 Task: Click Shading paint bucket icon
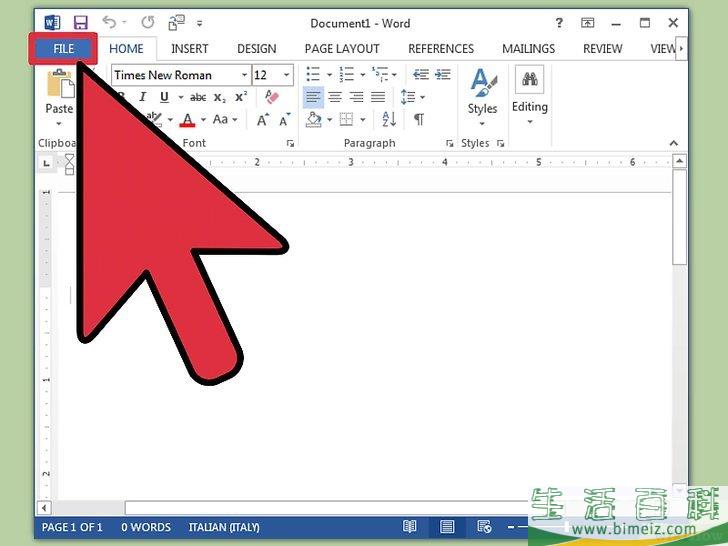314,120
